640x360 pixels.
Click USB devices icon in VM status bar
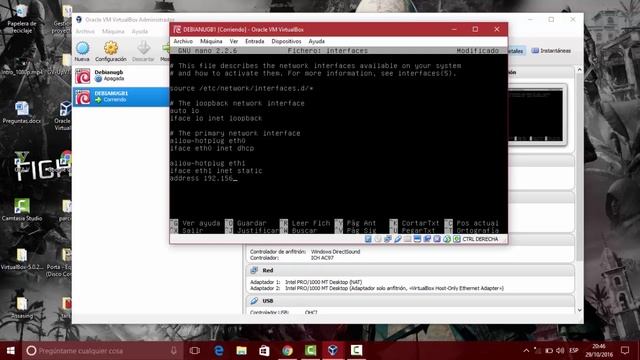(x=398, y=239)
